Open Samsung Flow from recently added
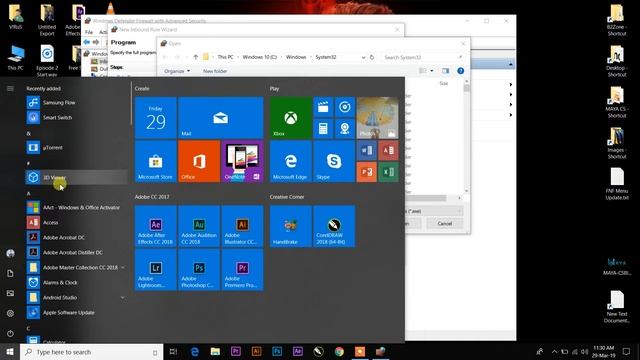The height and width of the screenshot is (360, 640). coord(76,102)
